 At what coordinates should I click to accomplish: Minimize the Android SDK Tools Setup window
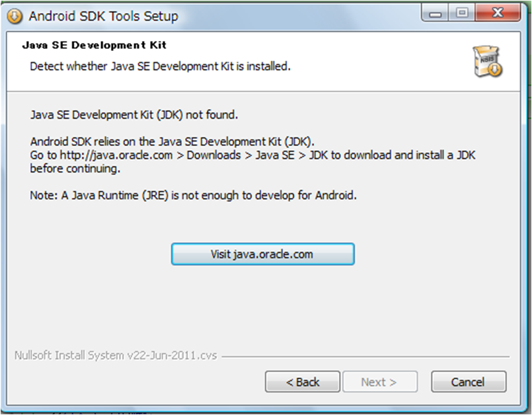tap(436, 13)
